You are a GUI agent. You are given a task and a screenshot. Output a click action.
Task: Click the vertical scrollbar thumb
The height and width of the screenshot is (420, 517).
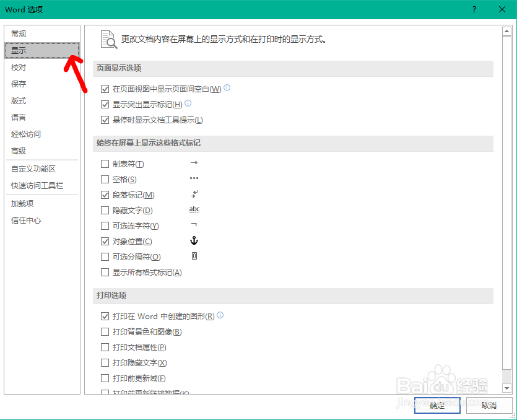506,203
